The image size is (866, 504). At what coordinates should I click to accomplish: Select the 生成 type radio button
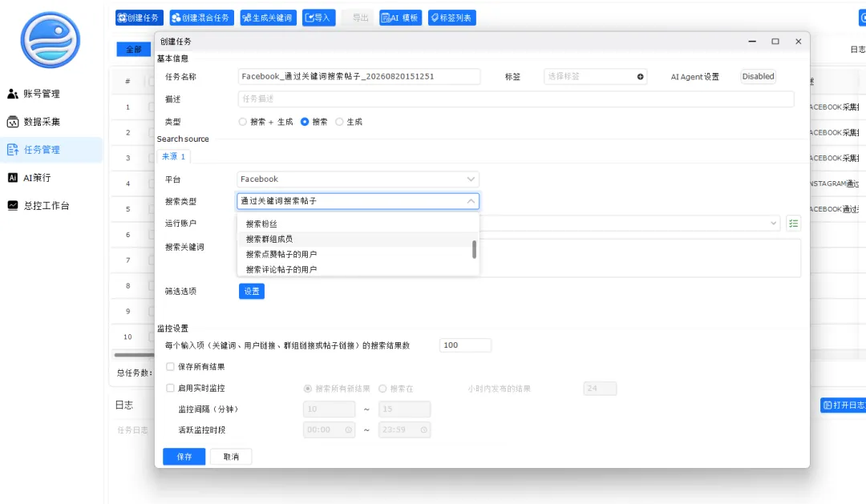pyautogui.click(x=339, y=122)
